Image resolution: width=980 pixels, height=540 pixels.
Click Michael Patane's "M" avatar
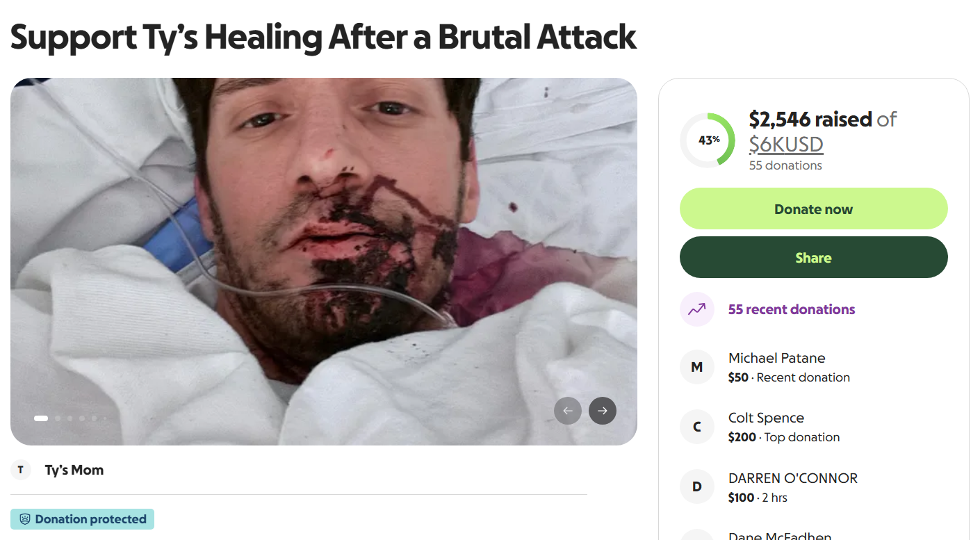696,367
